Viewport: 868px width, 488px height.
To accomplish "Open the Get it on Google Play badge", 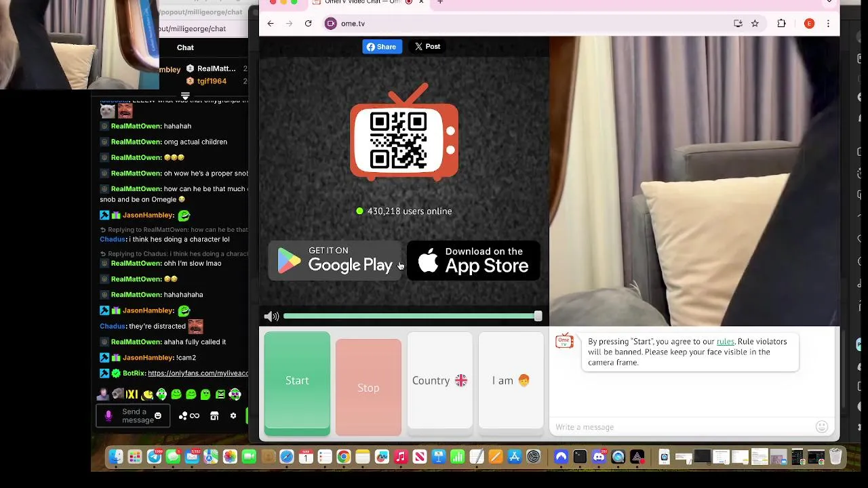I will (x=336, y=260).
